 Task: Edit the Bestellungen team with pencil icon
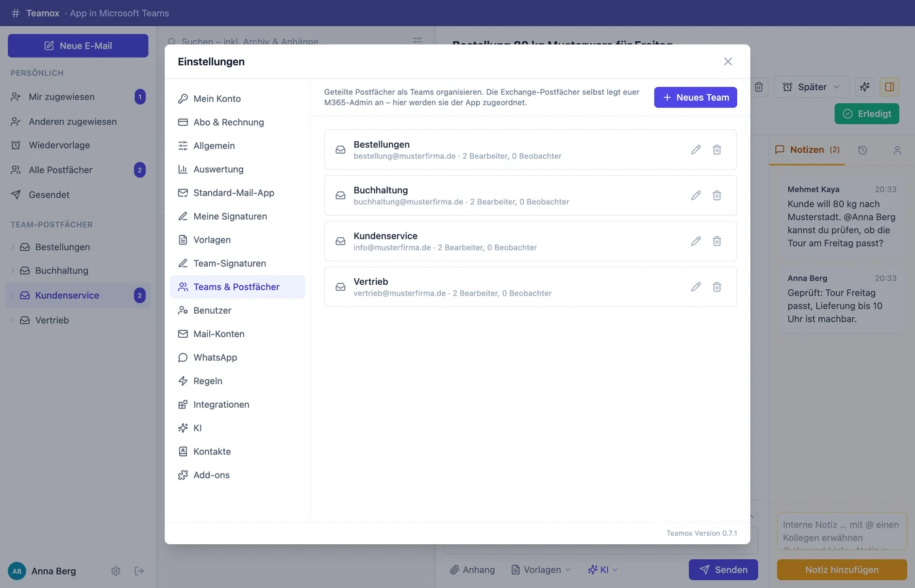click(696, 150)
